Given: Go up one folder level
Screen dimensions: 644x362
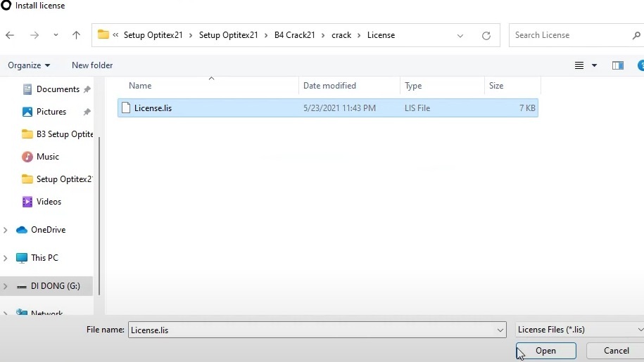Looking at the screenshot, I should (76, 35).
